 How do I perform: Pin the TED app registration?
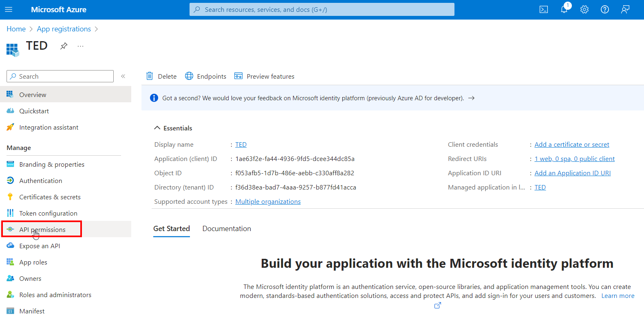[64, 46]
